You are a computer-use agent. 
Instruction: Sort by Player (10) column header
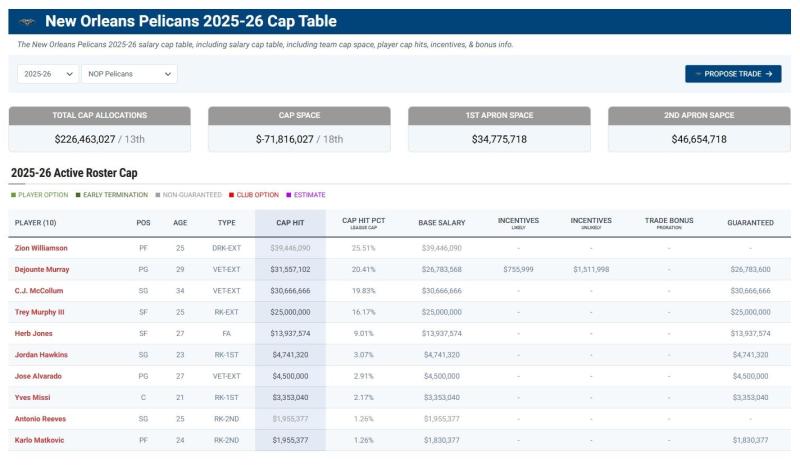[x=36, y=223]
